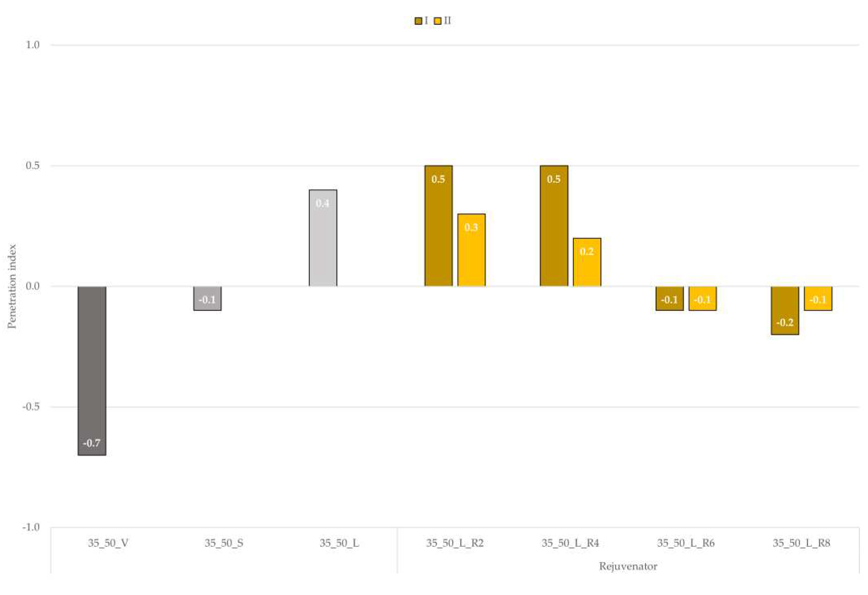Click the Penetration index axis title
This screenshot has width=868, height=595.
12,286
